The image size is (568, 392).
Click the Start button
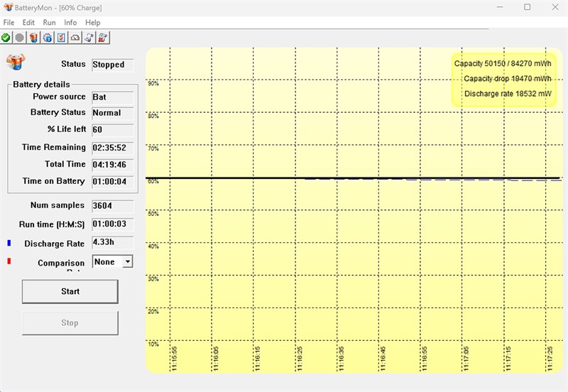[70, 291]
